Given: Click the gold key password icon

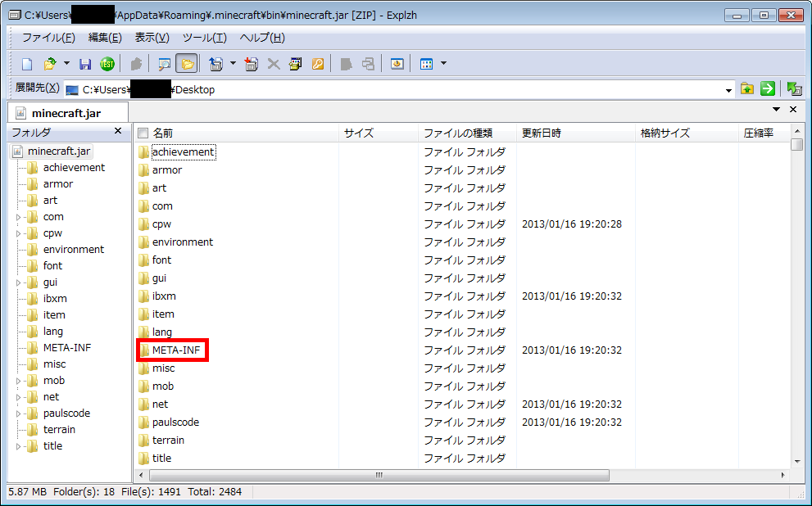Looking at the screenshot, I should click(318, 64).
